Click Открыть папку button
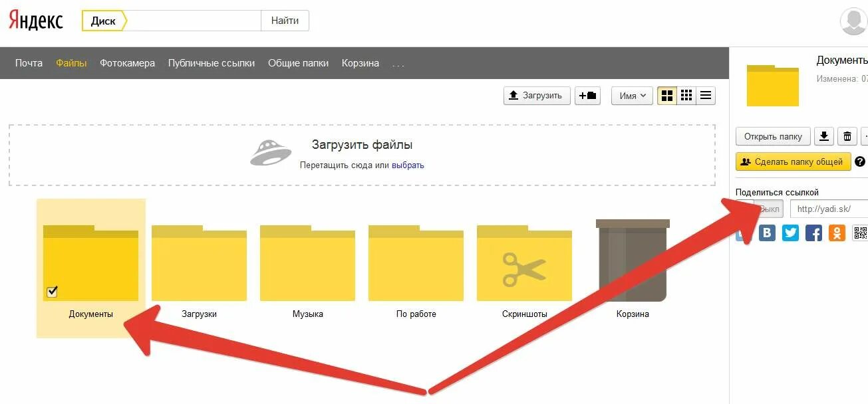The image size is (868, 404). [x=773, y=136]
